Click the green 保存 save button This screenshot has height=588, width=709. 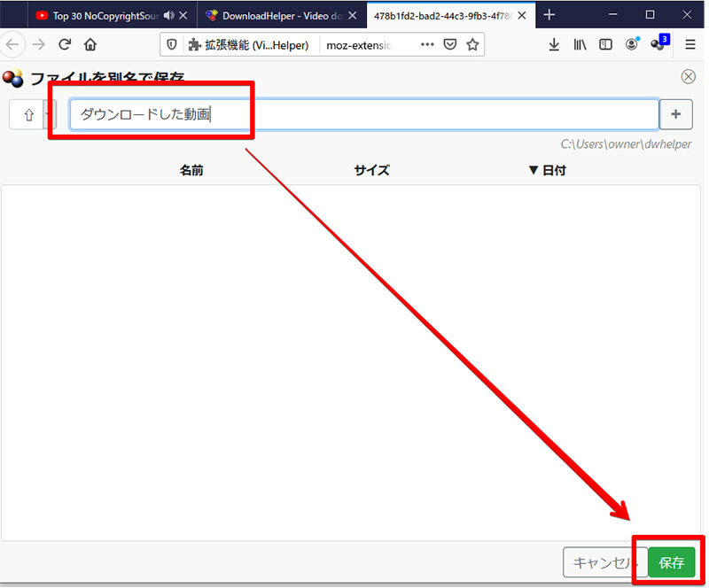coord(671,561)
